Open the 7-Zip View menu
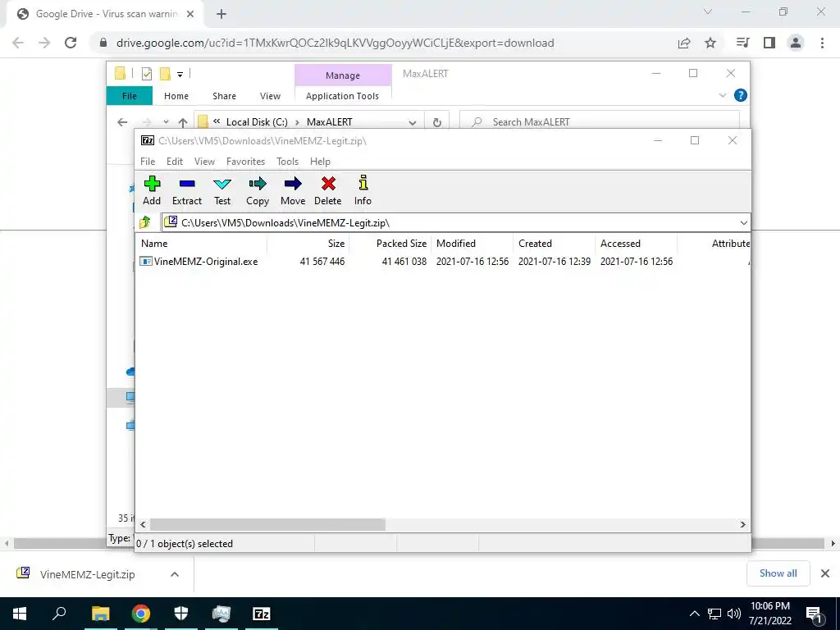This screenshot has height=630, width=840. point(204,162)
